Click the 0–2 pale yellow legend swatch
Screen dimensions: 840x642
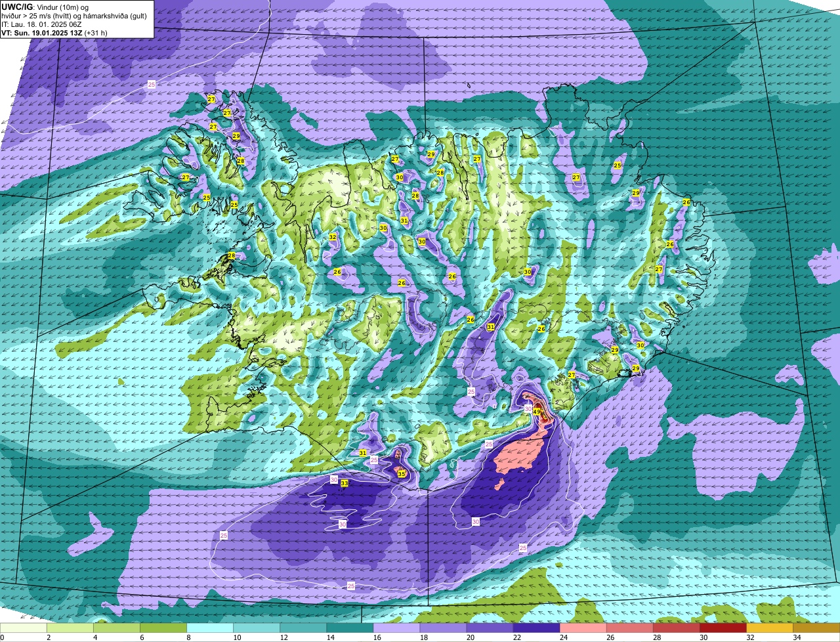click(x=24, y=628)
